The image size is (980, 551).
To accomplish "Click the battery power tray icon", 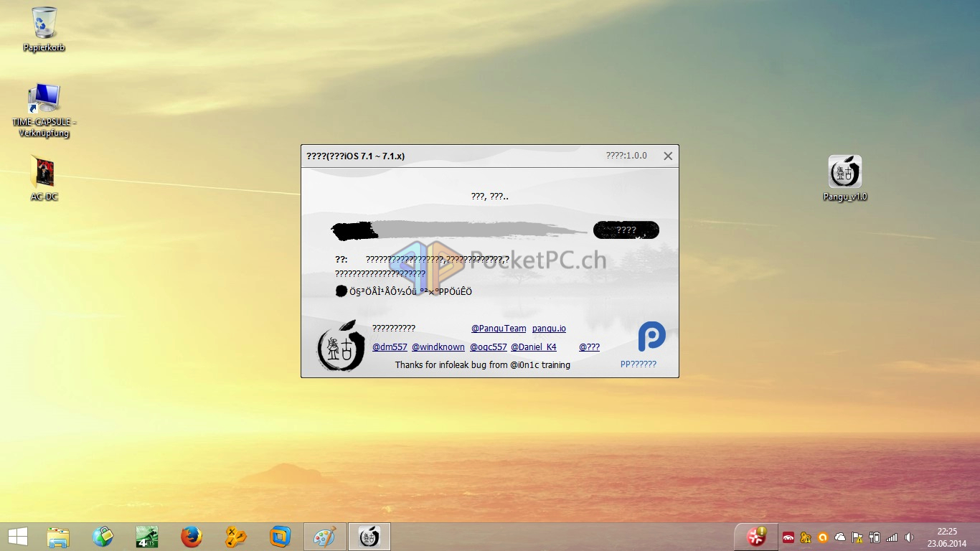I will point(875,537).
